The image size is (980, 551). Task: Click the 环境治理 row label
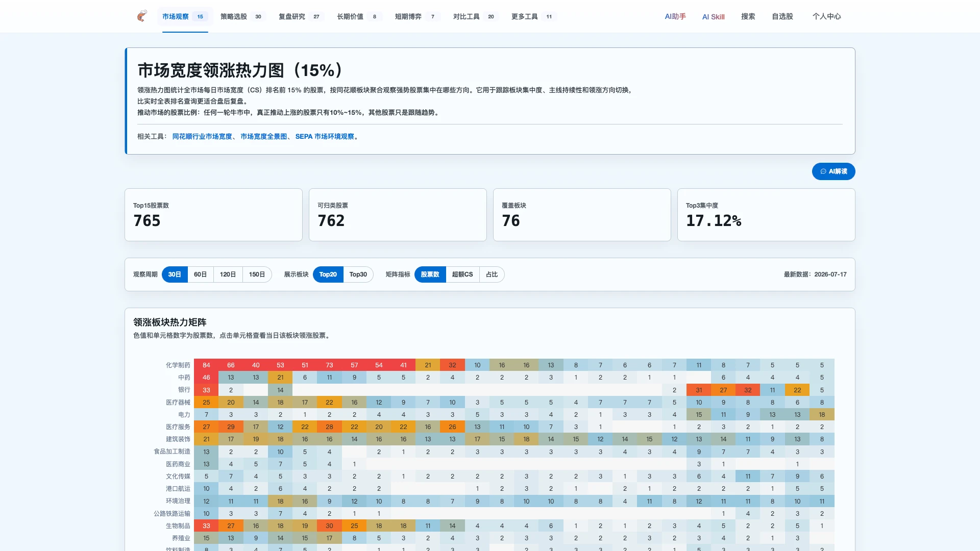tap(178, 501)
